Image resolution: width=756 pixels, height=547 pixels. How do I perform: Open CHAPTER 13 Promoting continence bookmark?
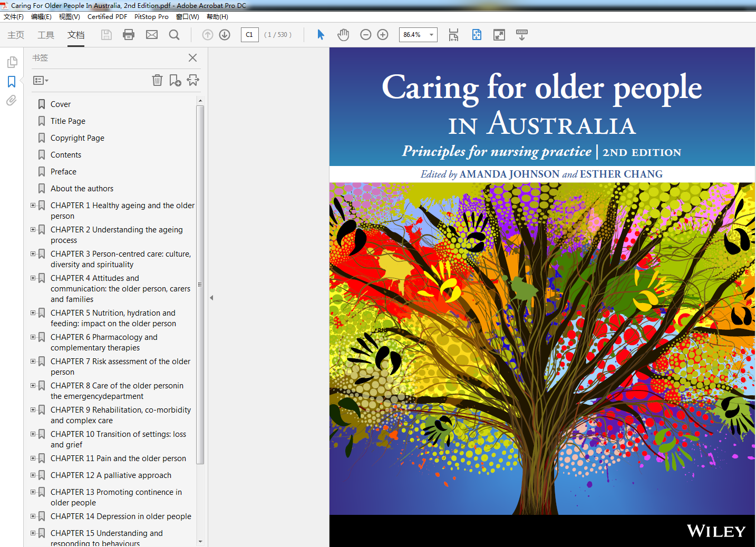point(116,497)
